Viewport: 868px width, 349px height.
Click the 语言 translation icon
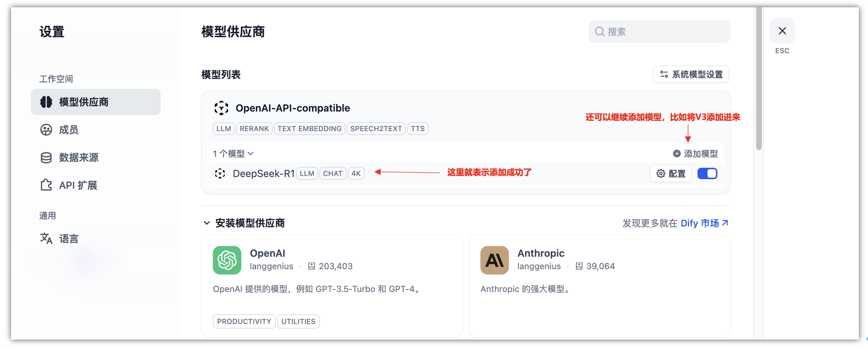pyautogui.click(x=46, y=238)
